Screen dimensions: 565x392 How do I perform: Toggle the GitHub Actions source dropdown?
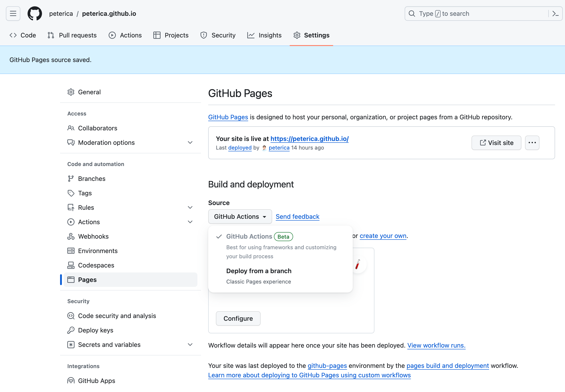point(240,216)
